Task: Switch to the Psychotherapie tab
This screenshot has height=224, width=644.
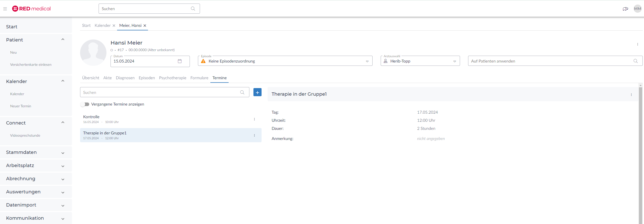Action: click(x=173, y=78)
